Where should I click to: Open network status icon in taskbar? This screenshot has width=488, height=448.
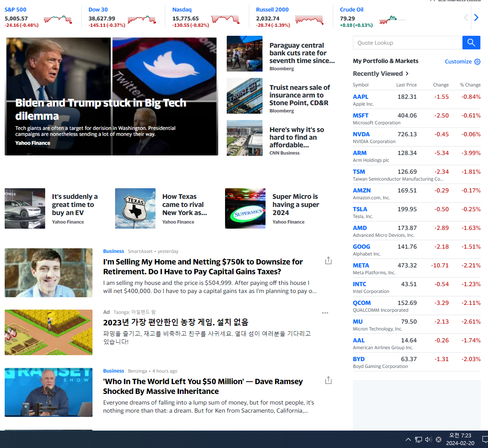[x=419, y=439]
